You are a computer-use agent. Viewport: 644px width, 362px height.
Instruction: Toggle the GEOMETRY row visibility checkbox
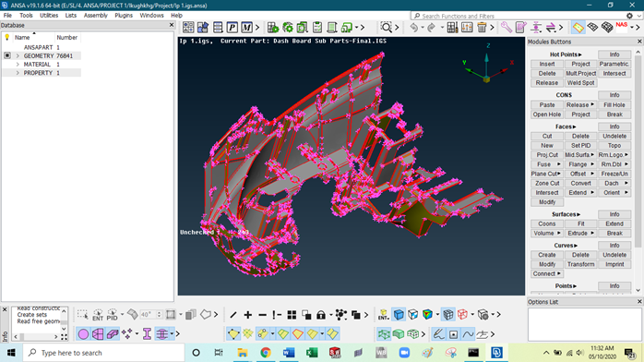coord(7,55)
